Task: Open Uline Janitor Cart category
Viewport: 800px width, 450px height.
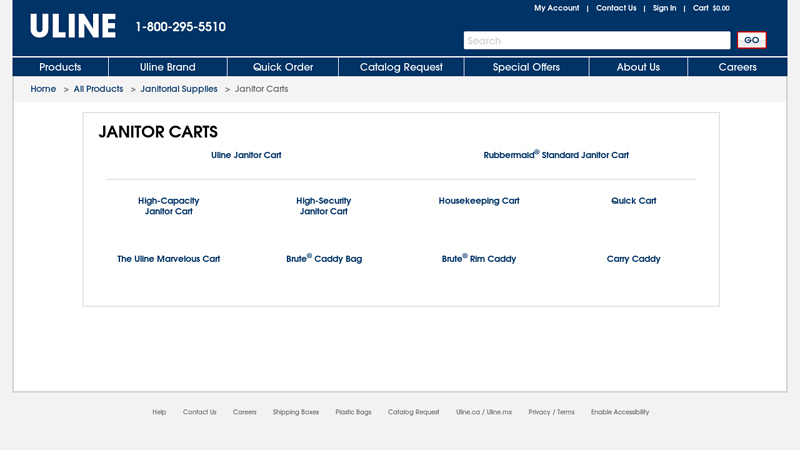Action: point(246,155)
